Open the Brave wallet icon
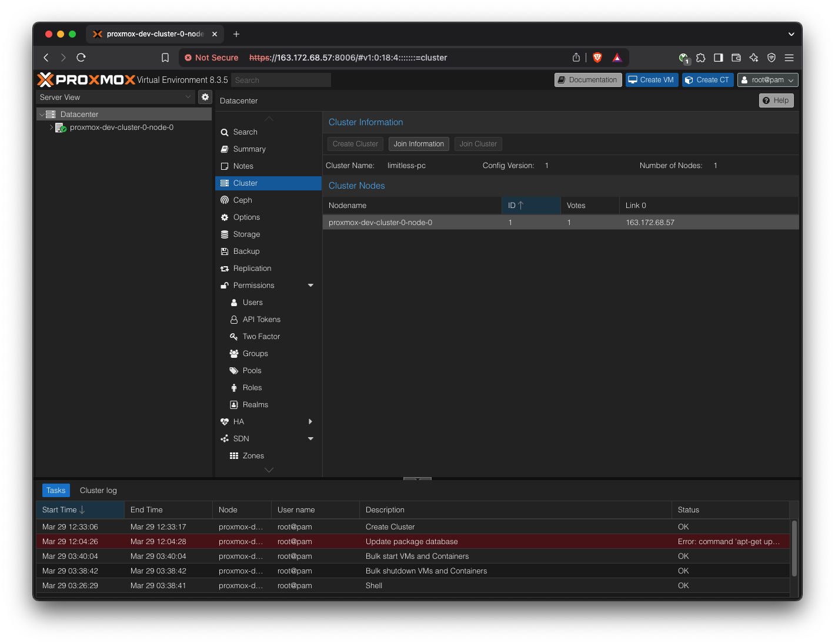Screen dimensions: 835x644 (x=736, y=58)
